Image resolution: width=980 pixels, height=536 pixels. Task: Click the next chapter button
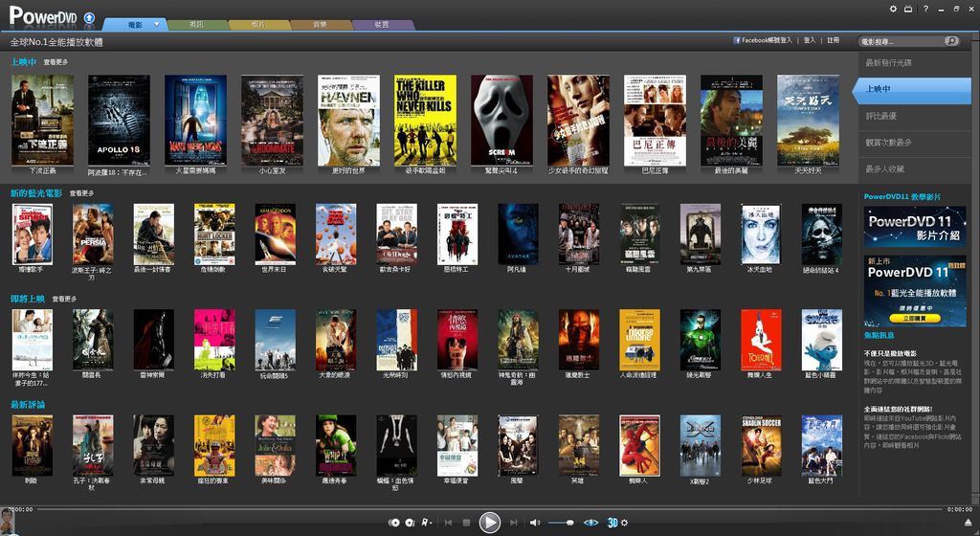pos(513,523)
